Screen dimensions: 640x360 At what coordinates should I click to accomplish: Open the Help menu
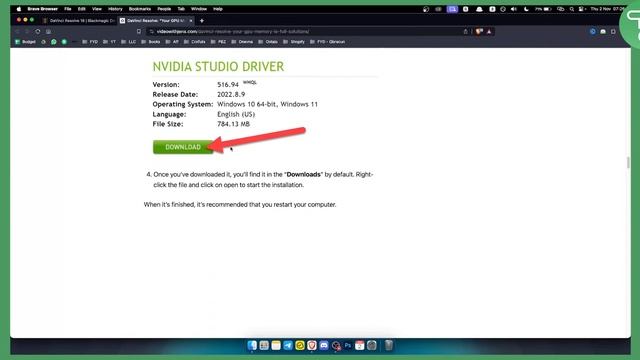tap(218, 9)
